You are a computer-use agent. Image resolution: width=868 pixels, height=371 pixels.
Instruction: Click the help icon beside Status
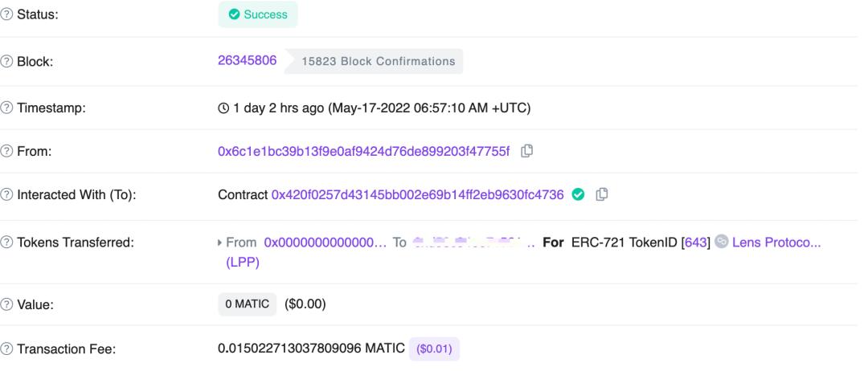[6, 14]
